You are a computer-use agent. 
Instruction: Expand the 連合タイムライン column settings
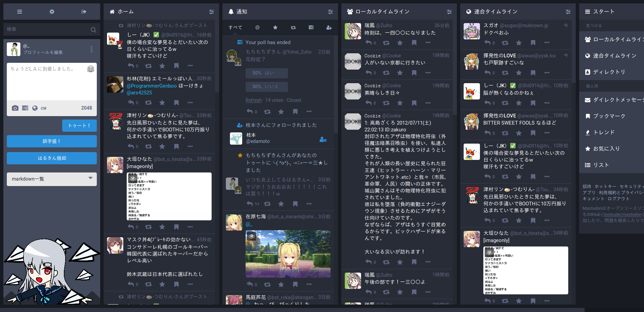(568, 12)
